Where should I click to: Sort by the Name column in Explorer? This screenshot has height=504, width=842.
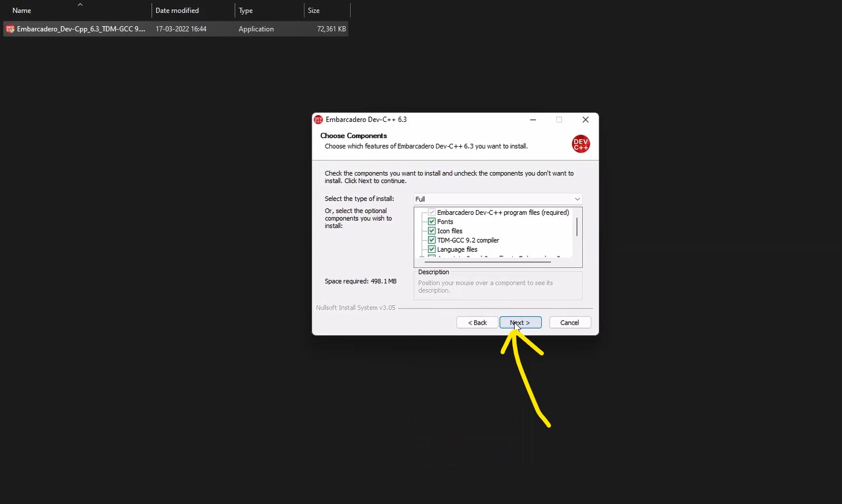(77, 10)
